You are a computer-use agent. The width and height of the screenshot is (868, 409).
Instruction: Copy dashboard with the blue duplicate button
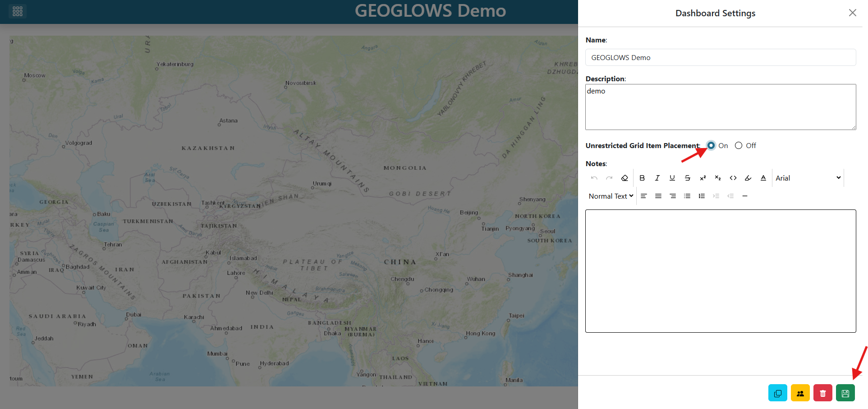pos(778,393)
